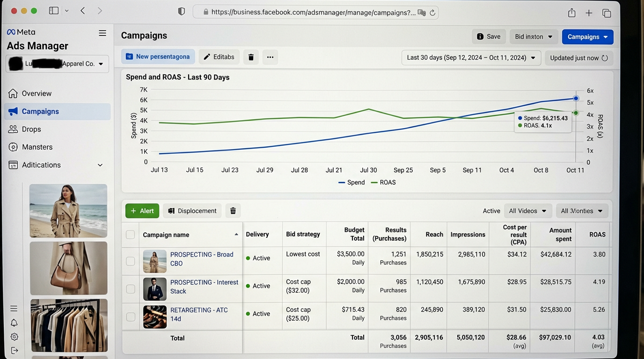Open the blue Campaigns dropdown button
Screen dimensions: 644x359
pos(587,37)
